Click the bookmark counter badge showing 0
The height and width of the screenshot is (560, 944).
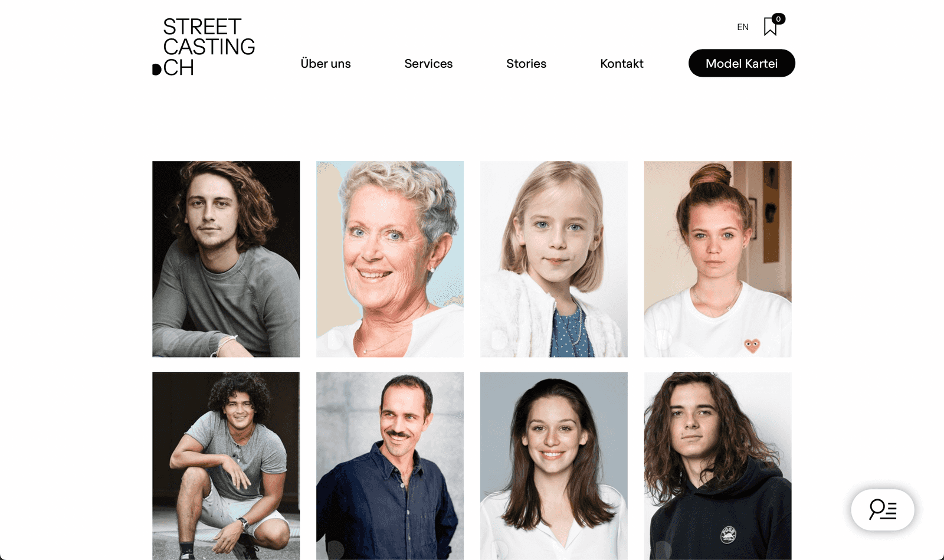pyautogui.click(x=779, y=19)
